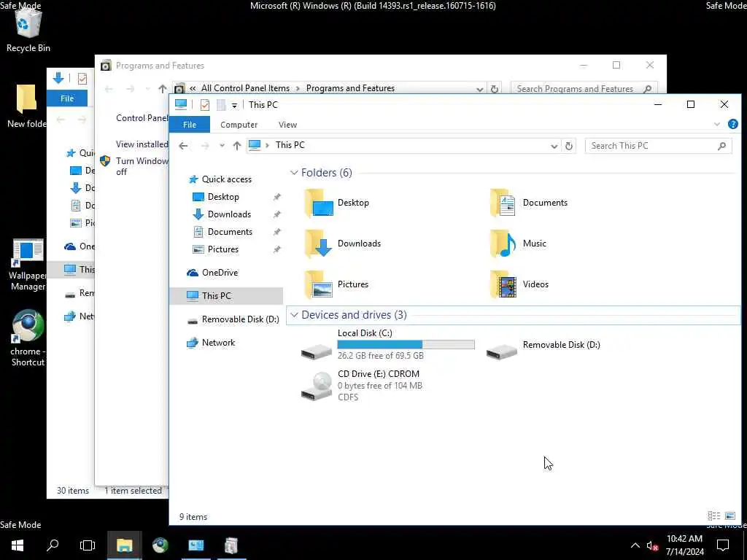
Task: Go back in This PC window
Action: [x=183, y=146]
